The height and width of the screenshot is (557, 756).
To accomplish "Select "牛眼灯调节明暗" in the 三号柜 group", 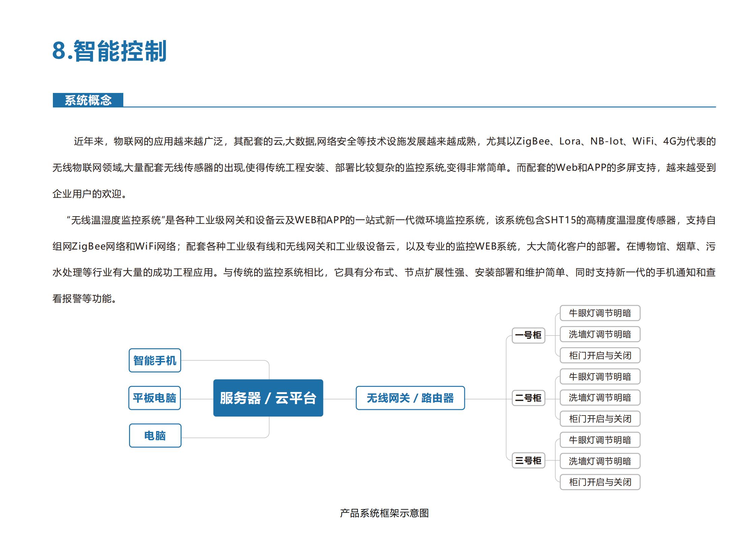I will click(600, 440).
